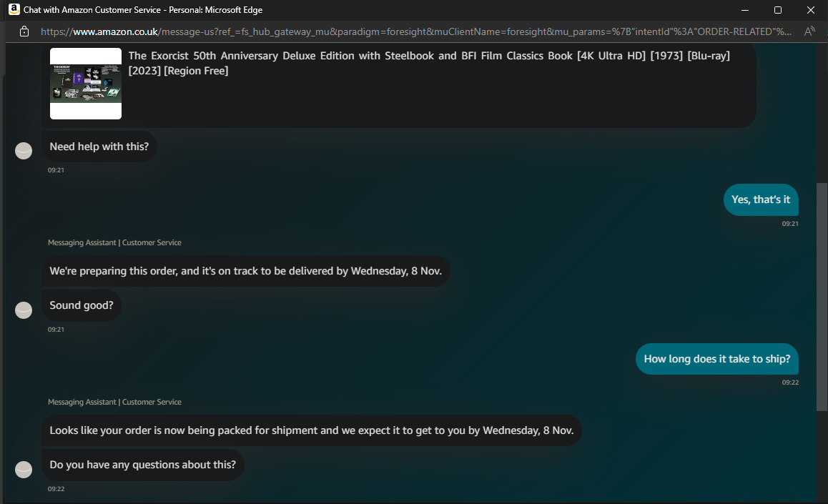
Task: Click the Read aloud icon in address bar
Action: (x=809, y=31)
